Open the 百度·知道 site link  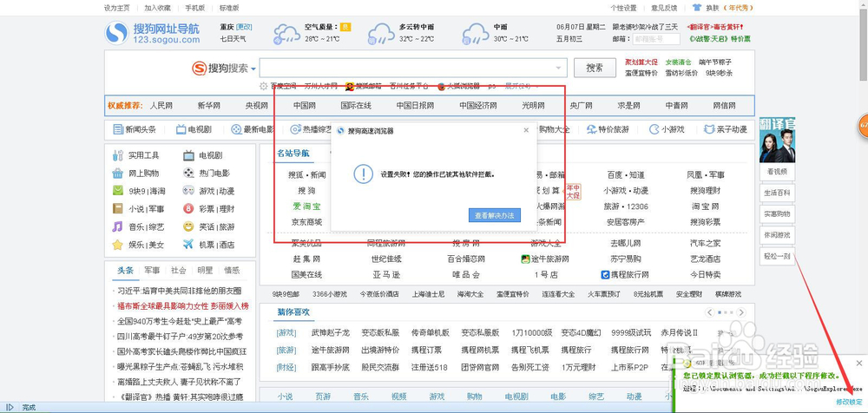coord(626,175)
